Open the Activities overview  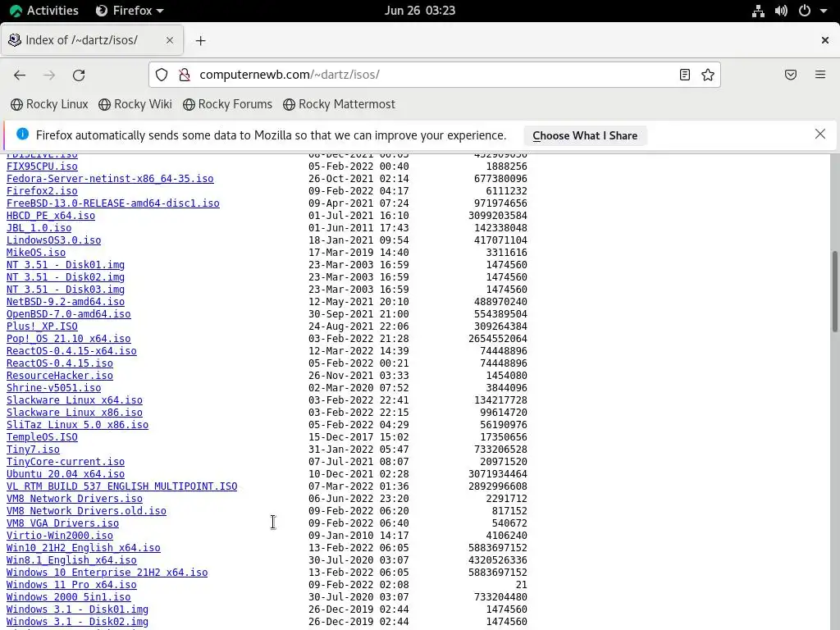(44, 11)
